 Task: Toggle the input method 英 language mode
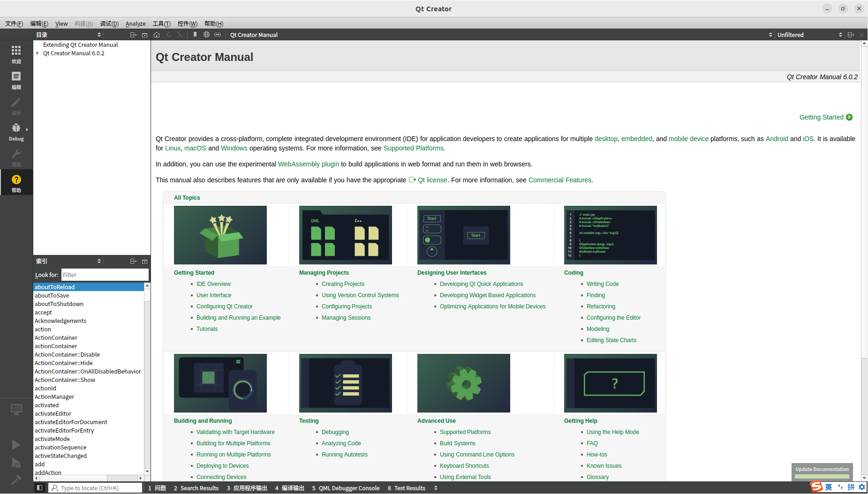click(829, 487)
